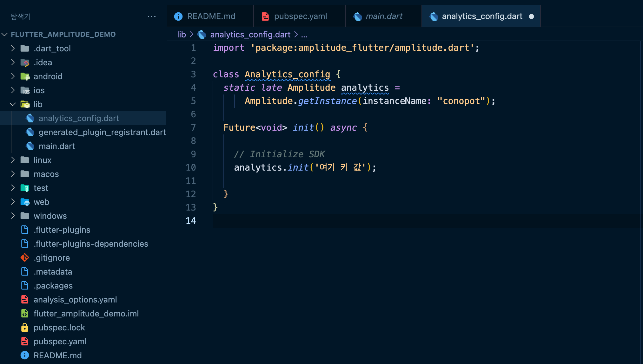Collapse the lib folder chevron
This screenshot has height=364, width=643.
13,104
